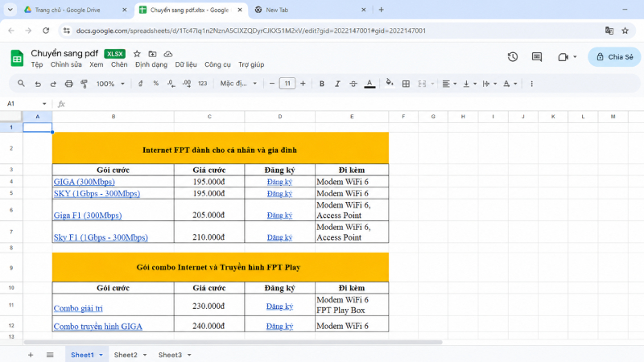Image resolution: width=644 pixels, height=362 pixels.
Task: Open the Định dạng menu
Action: tap(151, 65)
